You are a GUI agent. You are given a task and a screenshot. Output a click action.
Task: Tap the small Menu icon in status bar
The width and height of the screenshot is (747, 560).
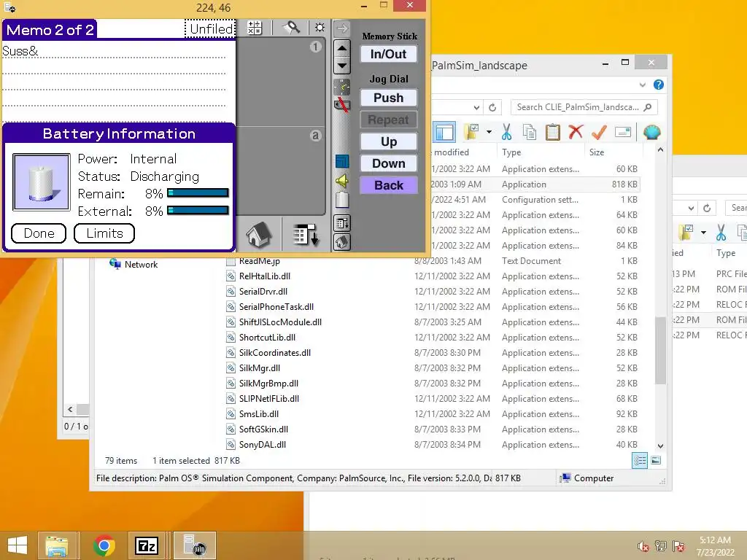coord(342,223)
